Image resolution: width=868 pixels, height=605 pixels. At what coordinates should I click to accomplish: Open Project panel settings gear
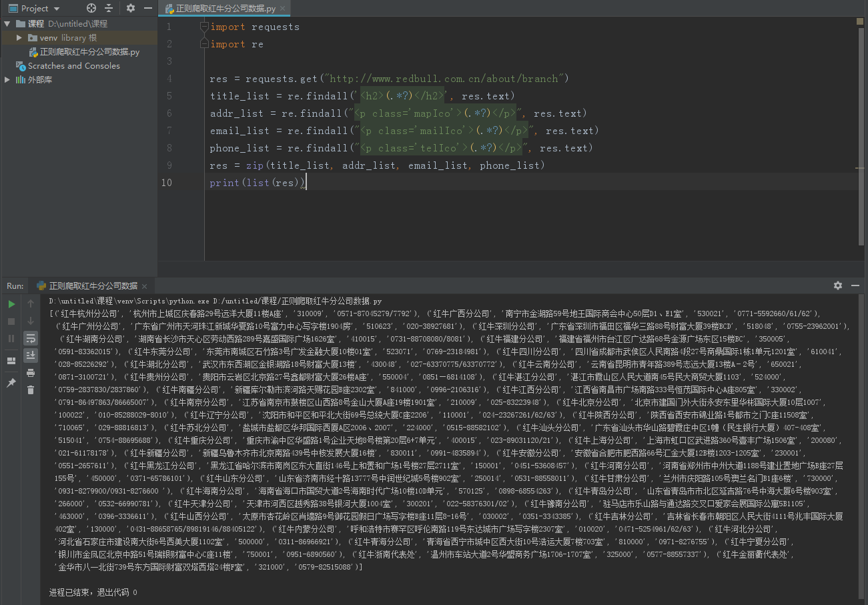(x=131, y=9)
